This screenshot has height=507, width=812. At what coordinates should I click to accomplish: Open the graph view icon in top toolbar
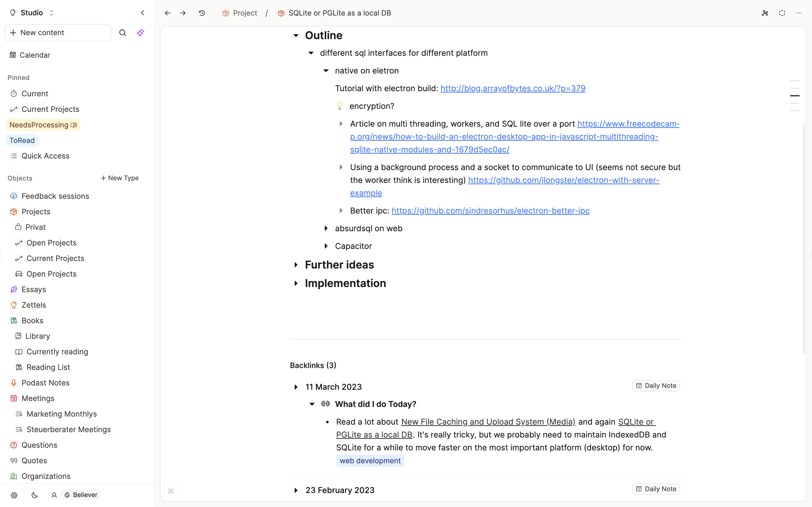(x=765, y=13)
